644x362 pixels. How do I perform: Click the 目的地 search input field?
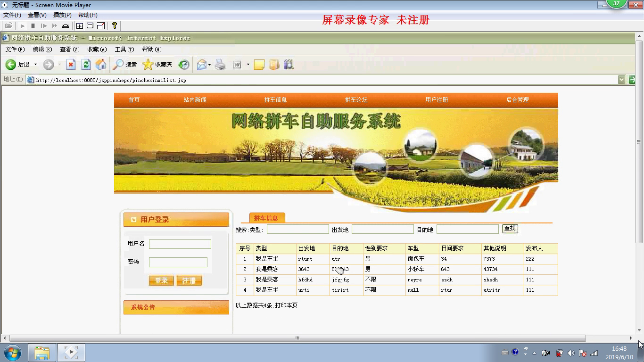468,229
